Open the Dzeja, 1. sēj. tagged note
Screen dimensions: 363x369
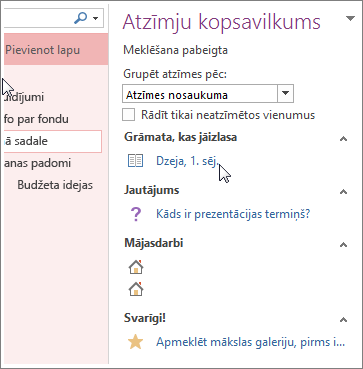click(188, 161)
